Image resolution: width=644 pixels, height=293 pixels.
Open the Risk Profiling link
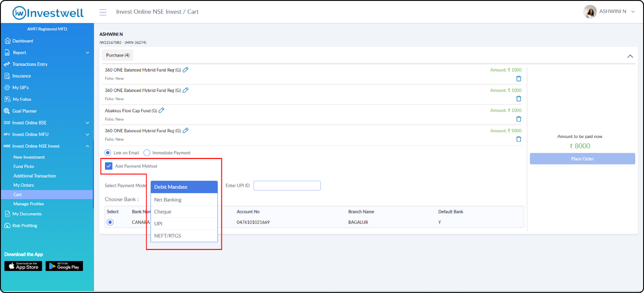[x=25, y=226]
